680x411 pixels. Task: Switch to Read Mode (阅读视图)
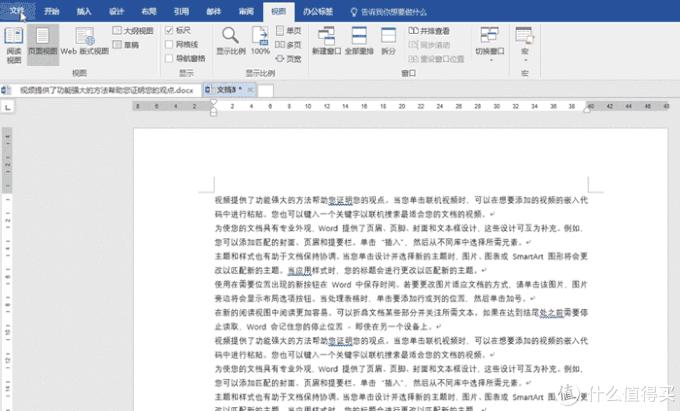[13, 45]
